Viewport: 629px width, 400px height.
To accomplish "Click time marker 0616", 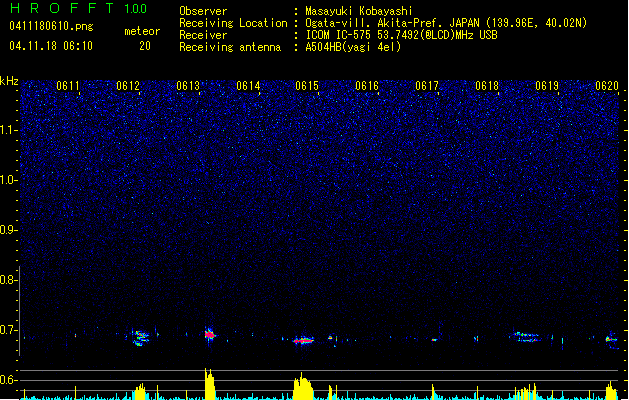I will pos(367,86).
